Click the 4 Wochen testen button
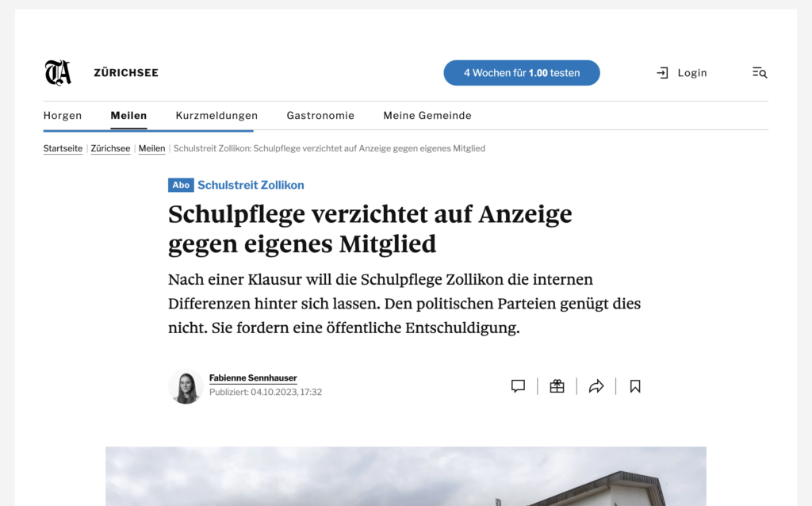The height and width of the screenshot is (506, 812). pos(521,73)
